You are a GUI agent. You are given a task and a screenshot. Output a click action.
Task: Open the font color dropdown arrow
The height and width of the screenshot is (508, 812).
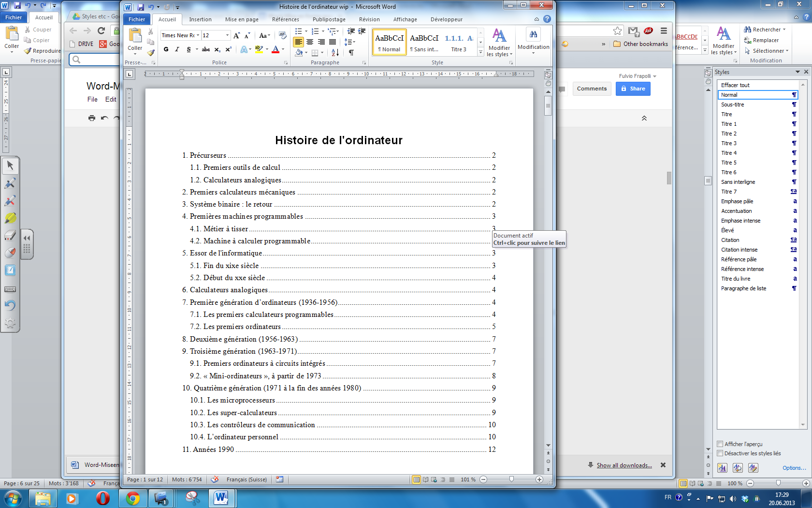(x=283, y=49)
